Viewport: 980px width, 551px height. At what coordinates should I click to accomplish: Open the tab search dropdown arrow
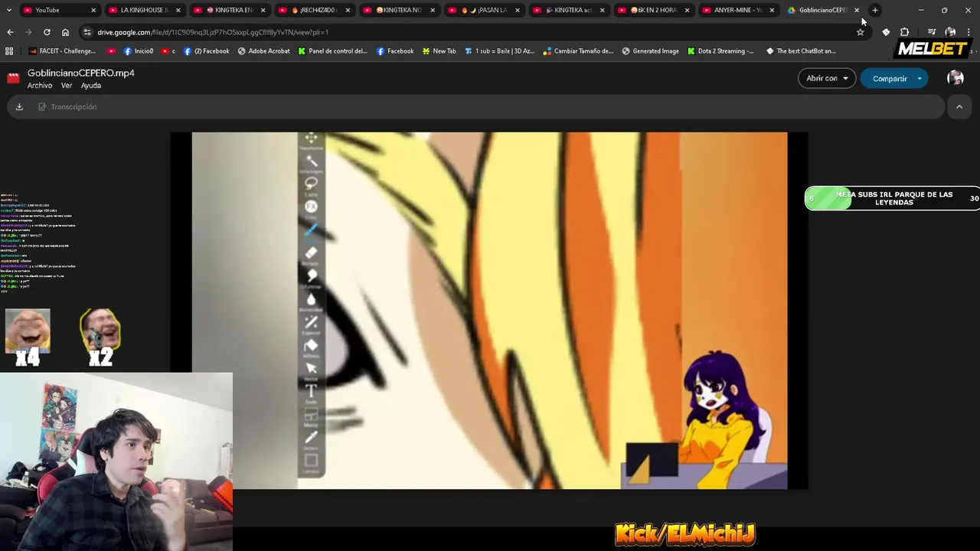[x=9, y=10]
